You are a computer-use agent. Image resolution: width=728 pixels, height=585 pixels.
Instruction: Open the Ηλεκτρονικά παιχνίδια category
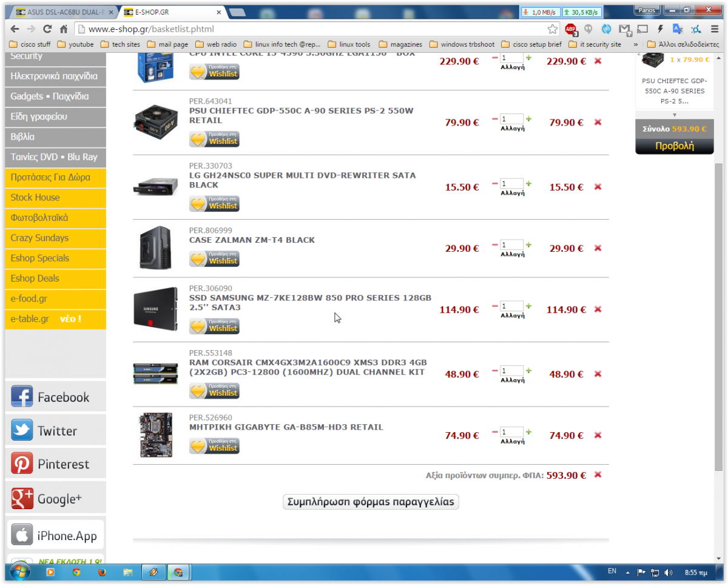tap(55, 76)
